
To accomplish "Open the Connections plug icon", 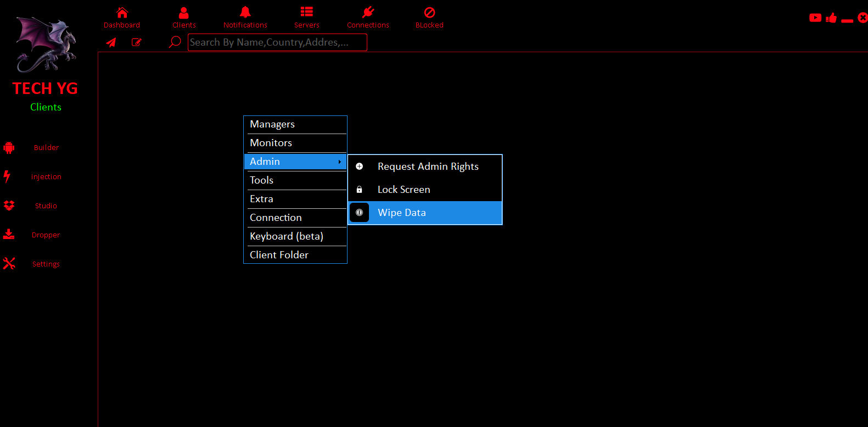I will tap(368, 13).
